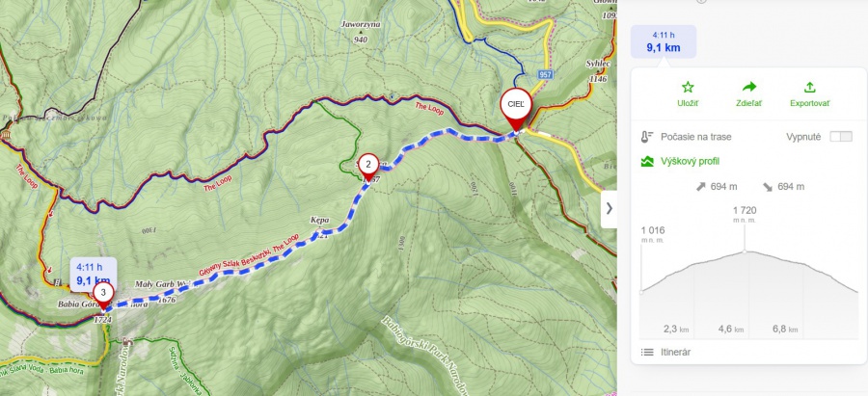
Task: Click the 957 road number badge
Action: click(x=545, y=74)
